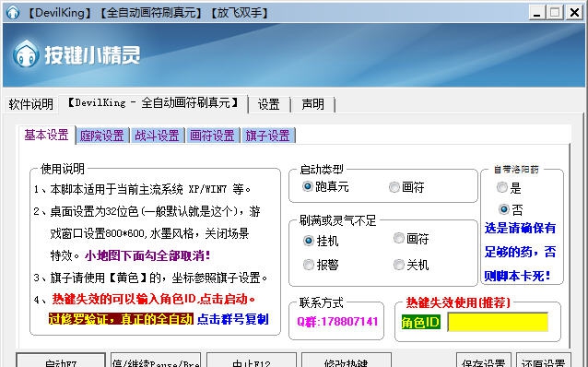Choose 挂机 under 刷满或灵气不足
Viewport: 588px width, 367px height.
pos(320,240)
